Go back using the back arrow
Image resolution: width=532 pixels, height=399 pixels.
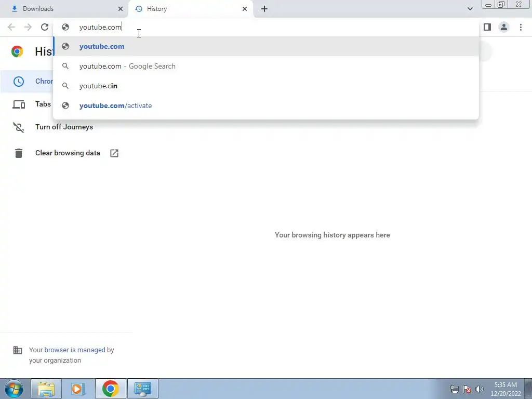point(11,27)
